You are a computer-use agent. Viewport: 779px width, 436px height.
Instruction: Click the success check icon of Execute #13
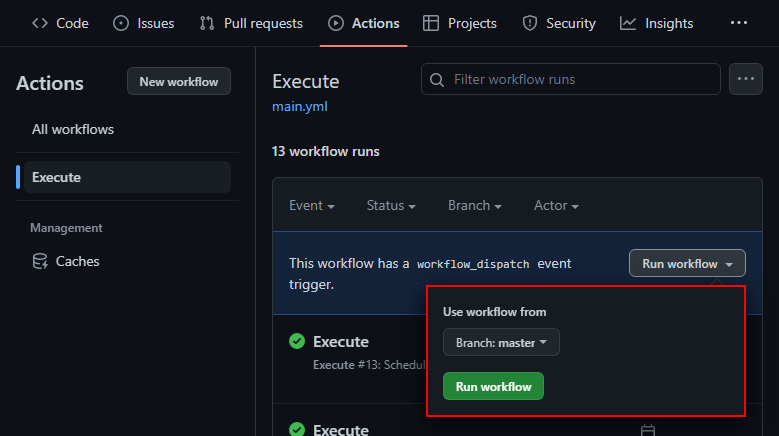tap(297, 341)
